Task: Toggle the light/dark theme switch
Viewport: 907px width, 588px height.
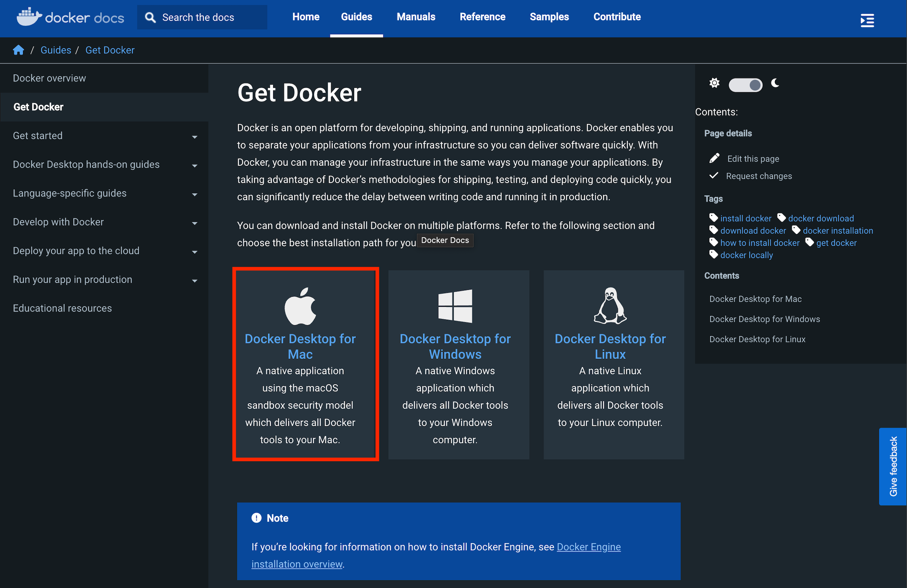Action: pos(746,85)
